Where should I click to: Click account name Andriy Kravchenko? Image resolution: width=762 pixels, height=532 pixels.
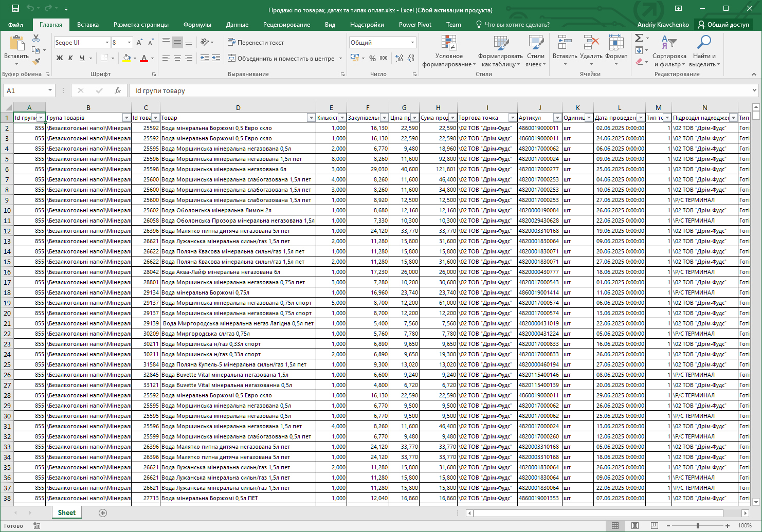click(663, 25)
